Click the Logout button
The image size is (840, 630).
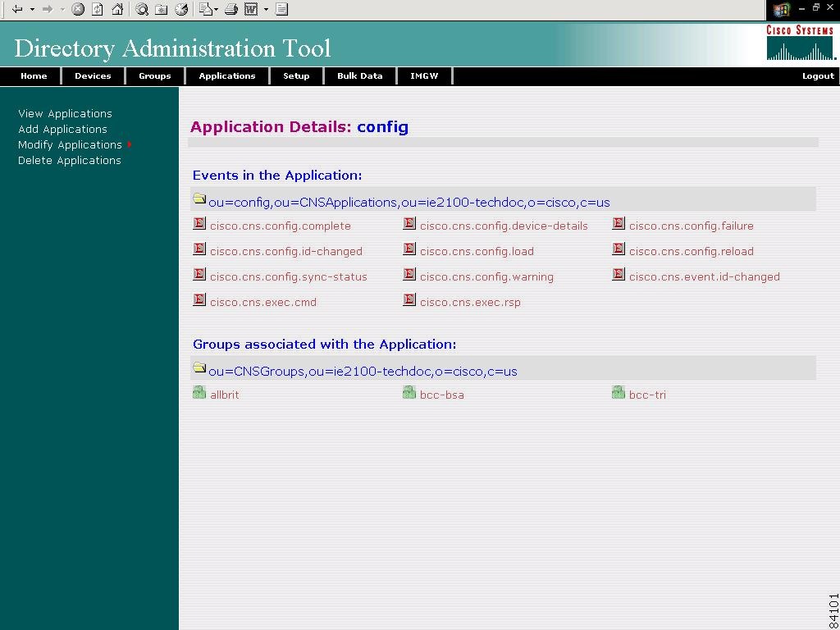(x=817, y=75)
